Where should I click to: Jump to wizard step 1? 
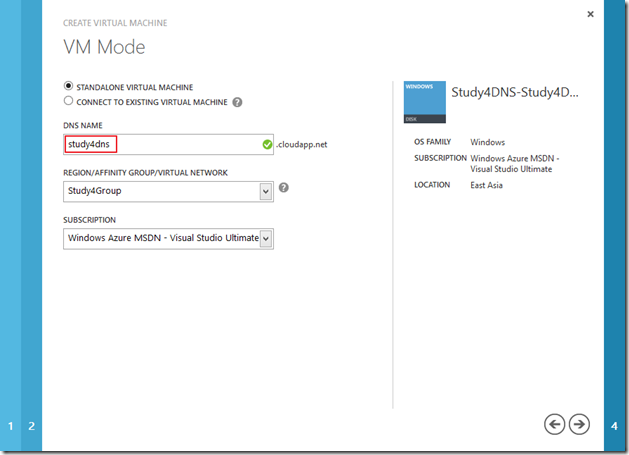(x=10, y=426)
